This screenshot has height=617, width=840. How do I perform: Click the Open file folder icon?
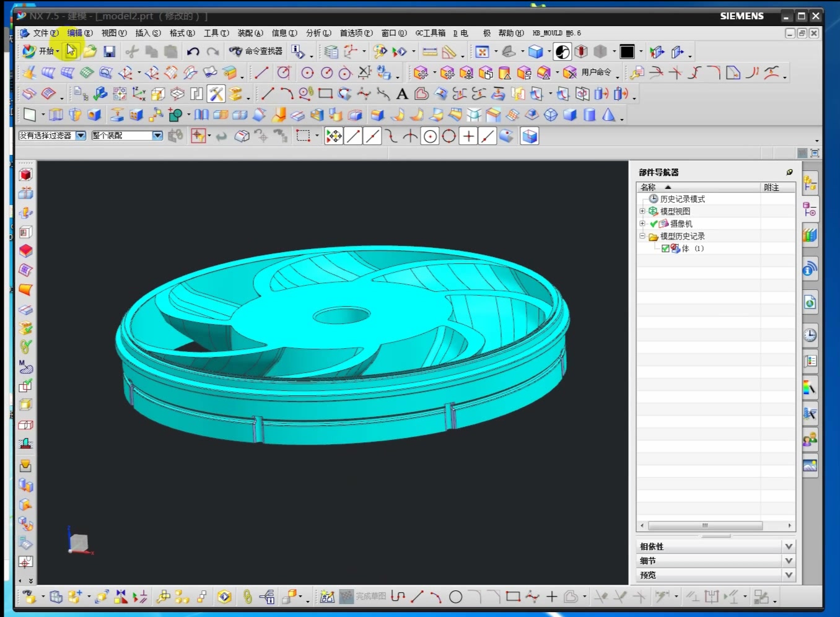90,51
